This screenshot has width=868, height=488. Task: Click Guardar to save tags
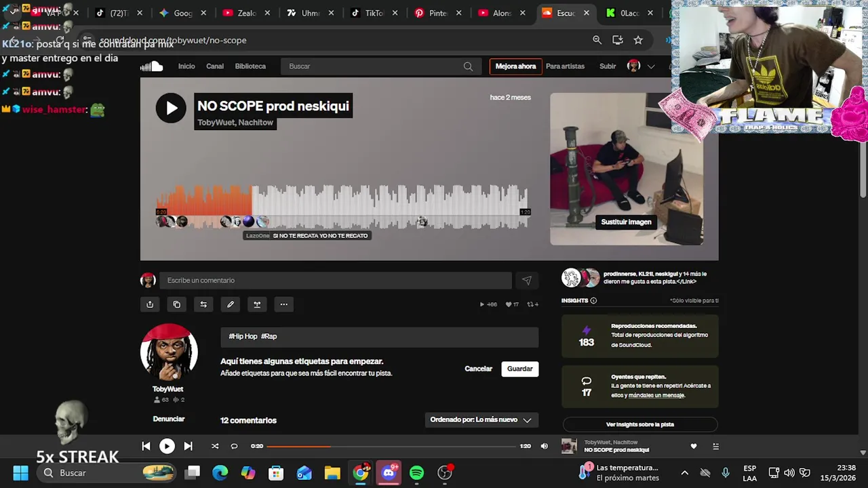pyautogui.click(x=520, y=369)
